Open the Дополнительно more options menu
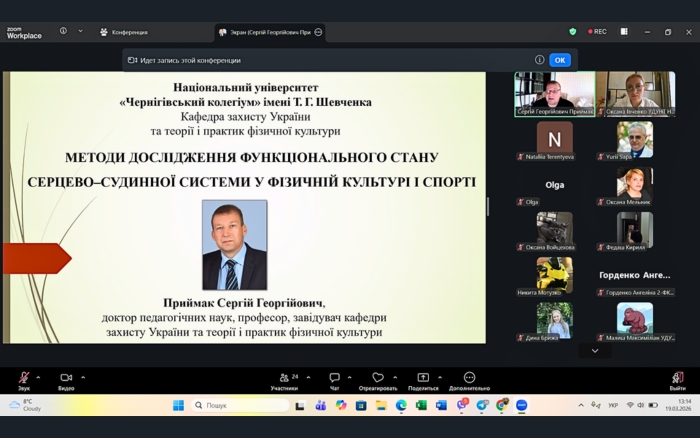The height and width of the screenshot is (438, 700). pyautogui.click(x=469, y=378)
